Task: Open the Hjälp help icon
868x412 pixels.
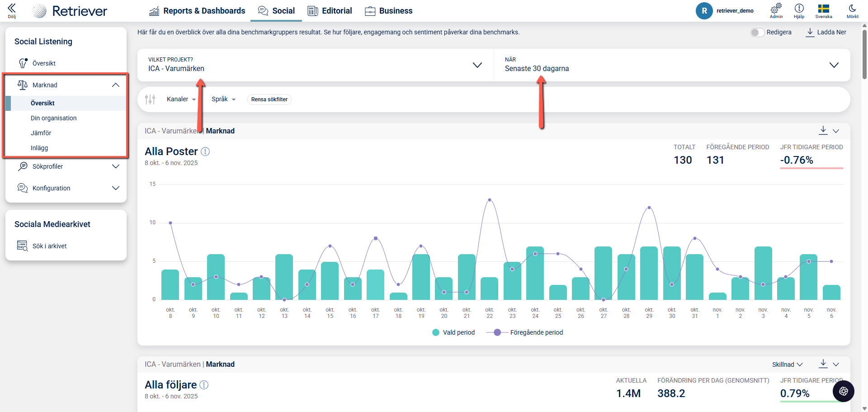Action: (x=799, y=10)
